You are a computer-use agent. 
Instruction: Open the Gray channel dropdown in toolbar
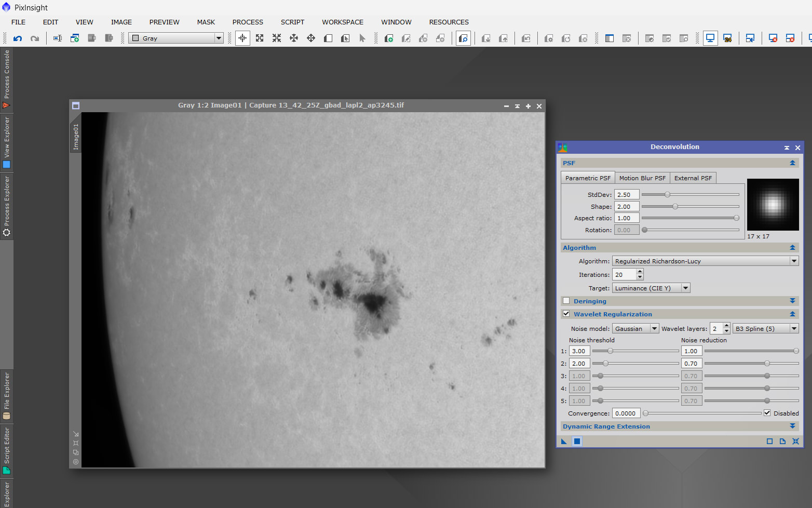[x=176, y=38]
